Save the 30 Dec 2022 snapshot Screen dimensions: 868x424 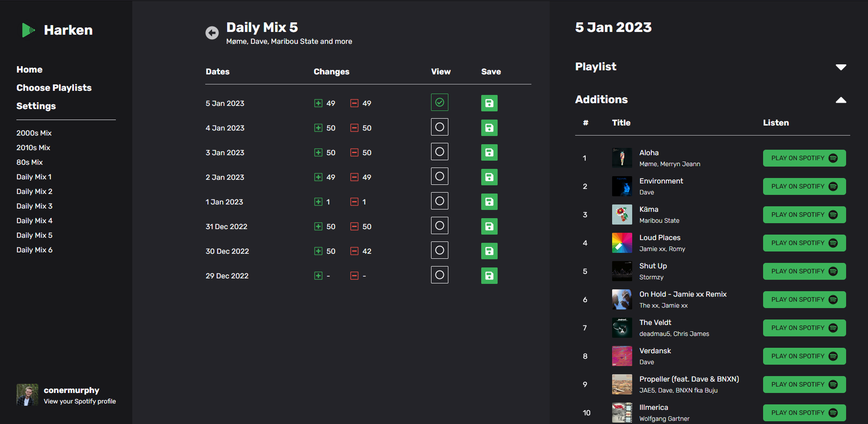coord(489,251)
